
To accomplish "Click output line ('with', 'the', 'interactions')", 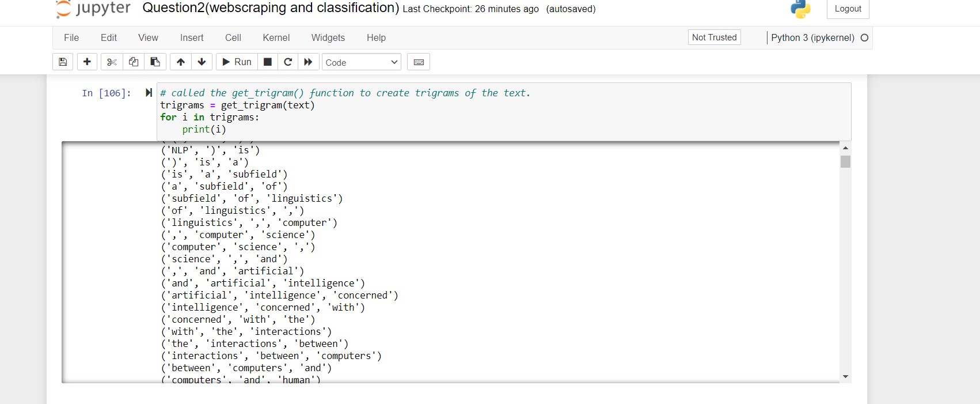I will (x=246, y=331).
